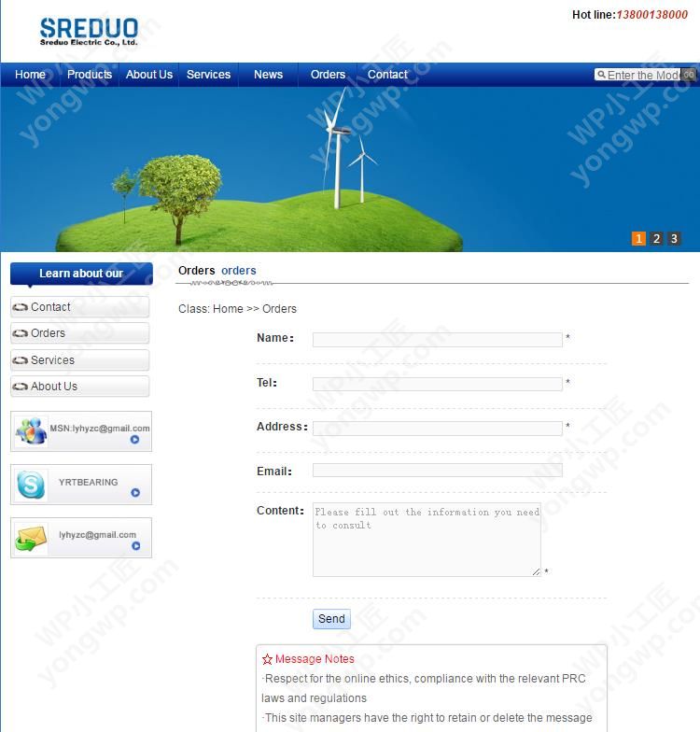Screen dimensions: 700x732
Task: Click the Sreduo Electric logo
Action: point(89,32)
